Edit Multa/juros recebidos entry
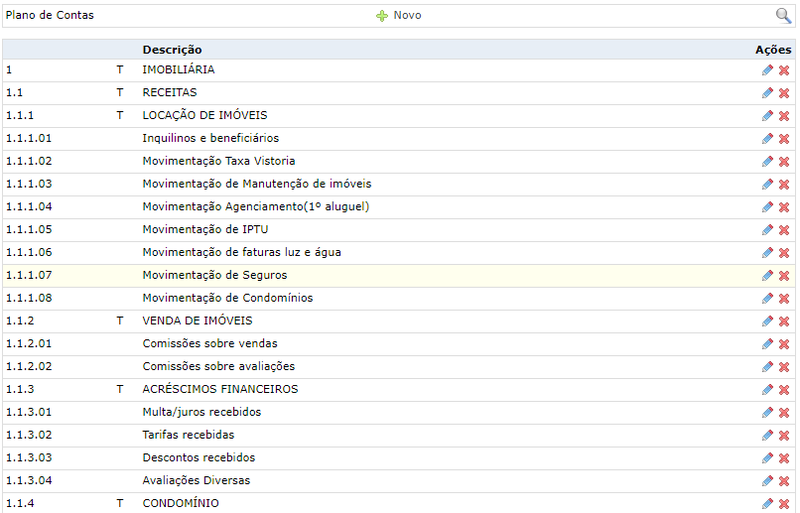This screenshot has width=800, height=513. 767,412
